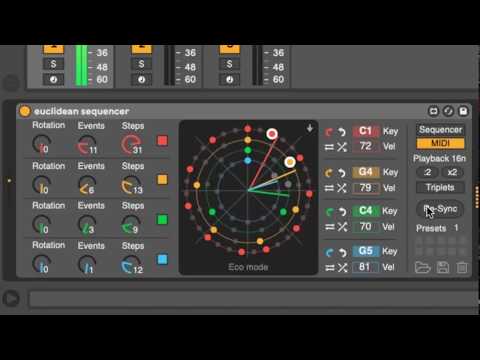This screenshot has height=360, width=480.
Task: Open presets with the folder icon
Action: (x=422, y=267)
